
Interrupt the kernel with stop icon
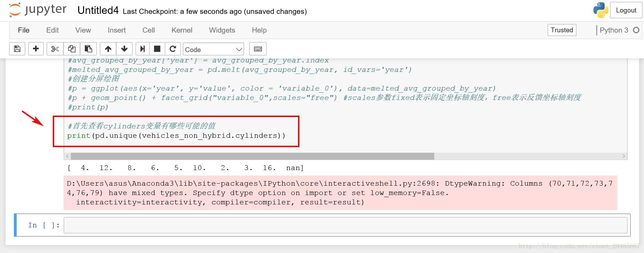click(157, 49)
